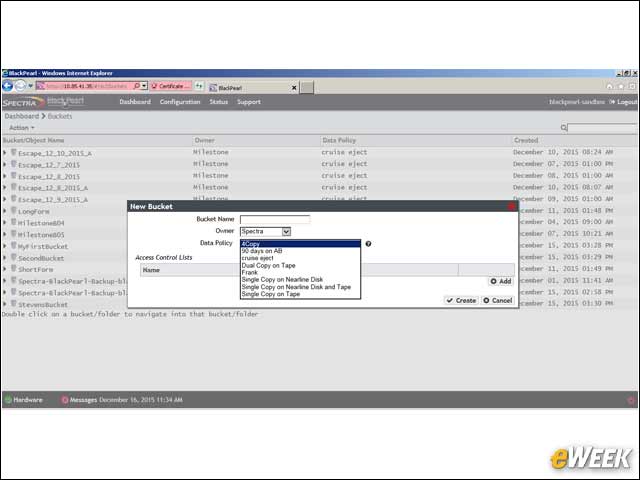Image resolution: width=640 pixels, height=480 pixels.
Task: Click the search magnifier icon above table
Action: pos(563,128)
